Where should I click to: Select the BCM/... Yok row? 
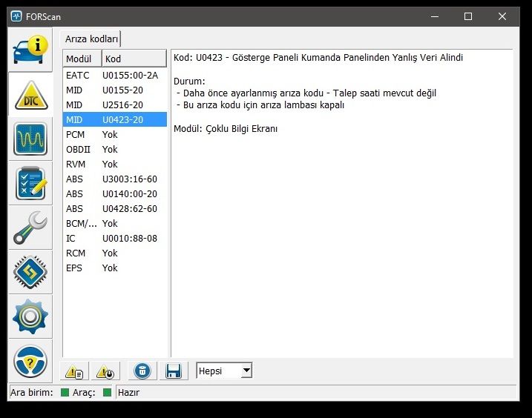(x=115, y=224)
